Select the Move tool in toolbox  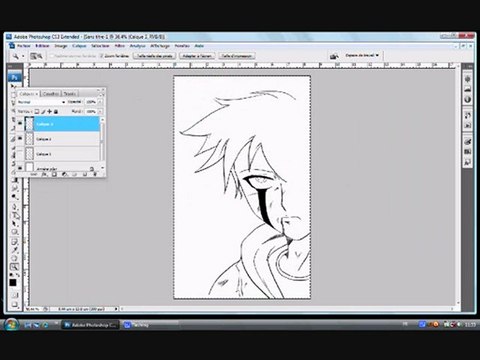tap(14, 87)
